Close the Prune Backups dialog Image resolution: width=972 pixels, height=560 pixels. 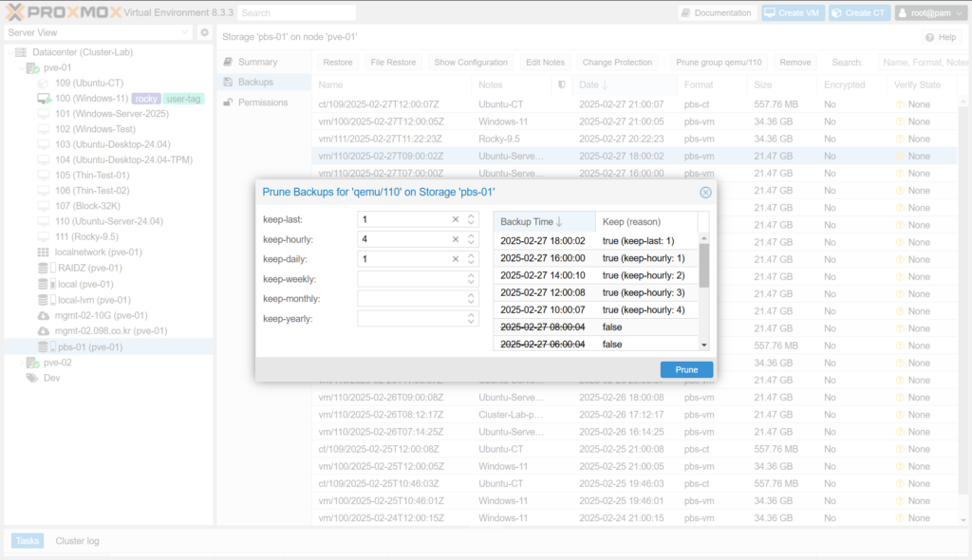[705, 192]
